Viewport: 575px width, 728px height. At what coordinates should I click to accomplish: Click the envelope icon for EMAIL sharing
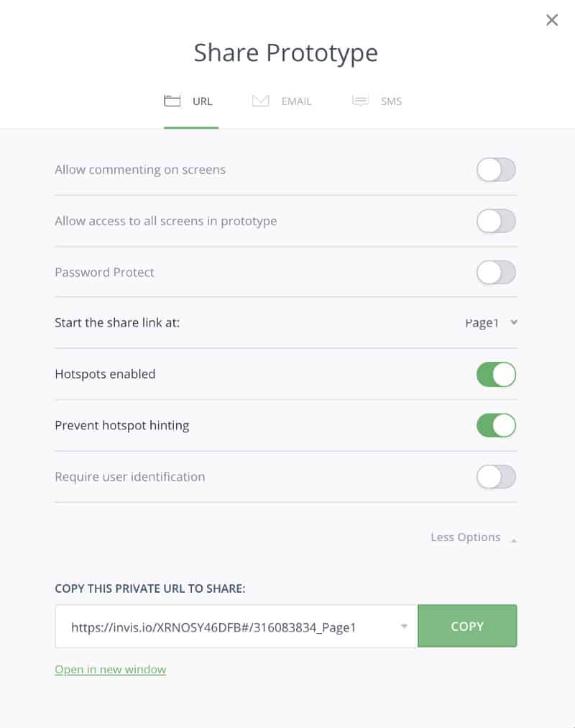pyautogui.click(x=260, y=101)
